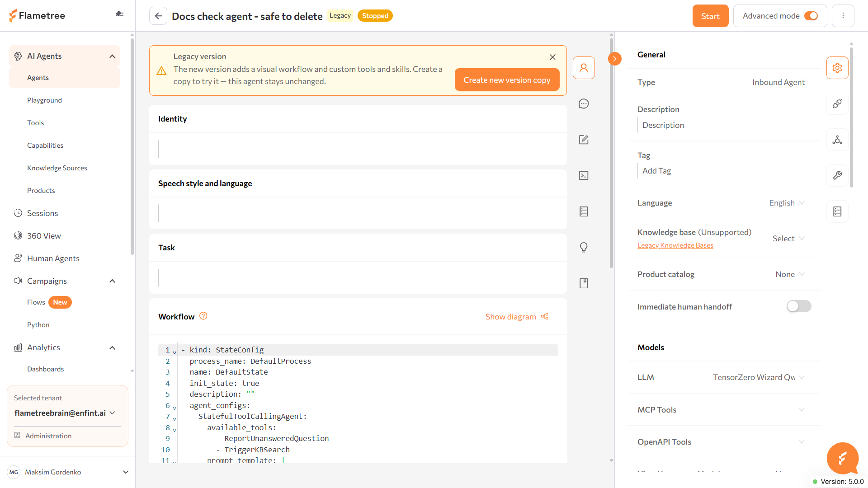Screen dimensions: 868x488
Task: Open the storage rows tab in right rail
Action: click(x=837, y=211)
